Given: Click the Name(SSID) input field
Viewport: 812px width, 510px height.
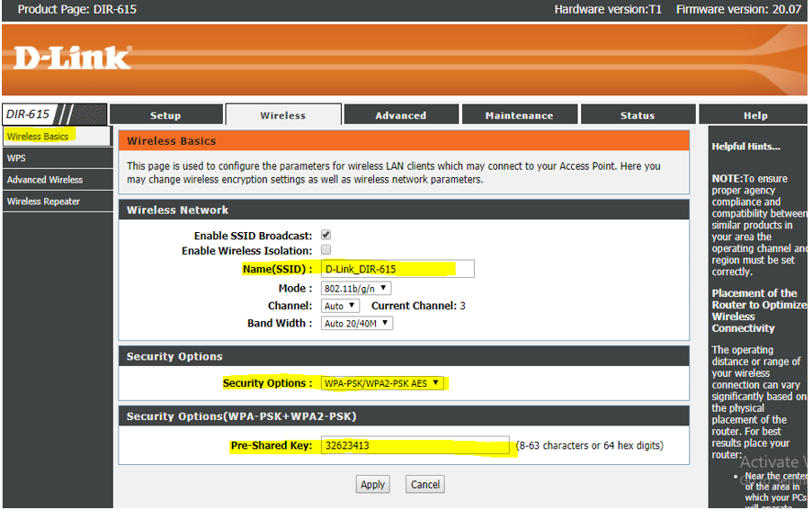Looking at the screenshot, I should (x=397, y=269).
